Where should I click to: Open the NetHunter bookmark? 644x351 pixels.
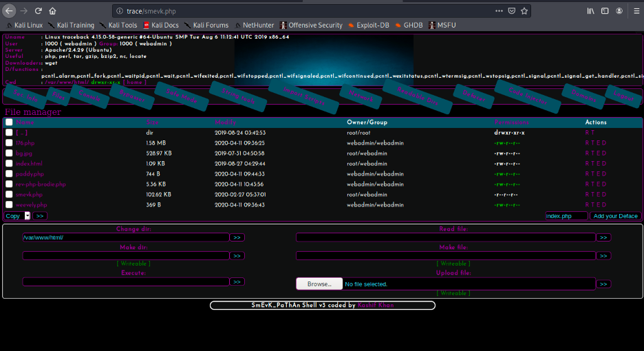pos(255,25)
